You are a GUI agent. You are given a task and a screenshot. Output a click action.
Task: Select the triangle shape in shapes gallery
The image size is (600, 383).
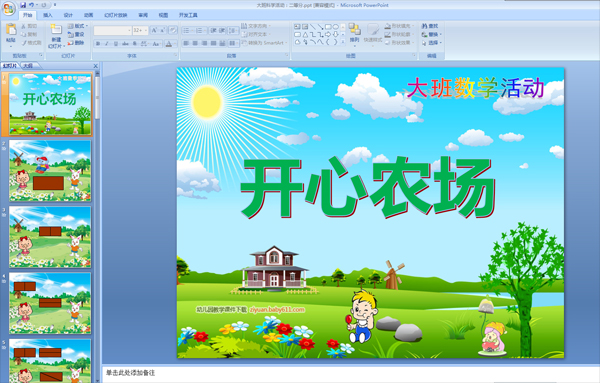pyautogui.click(x=305, y=34)
